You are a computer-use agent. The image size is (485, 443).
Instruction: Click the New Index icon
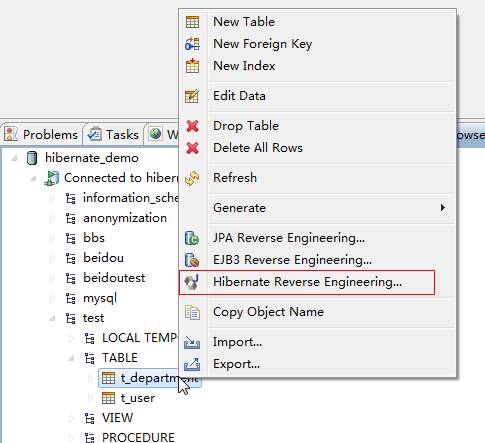[192, 66]
